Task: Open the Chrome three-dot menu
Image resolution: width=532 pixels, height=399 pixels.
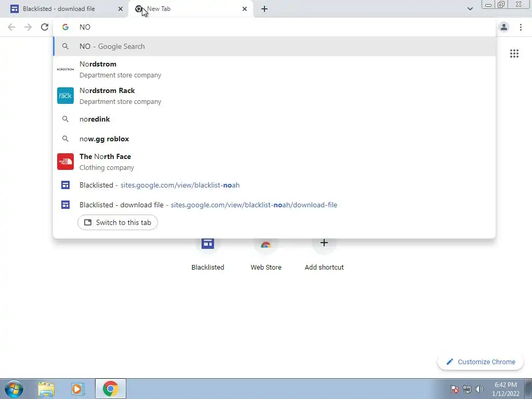Action: (521, 27)
